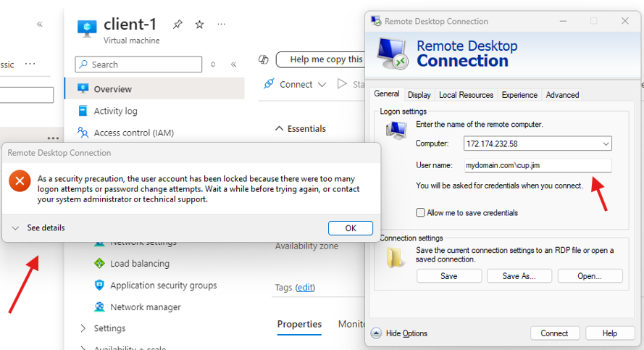Viewport: 644px width, 350px height.
Task: Switch to the Display tab
Action: [x=419, y=95]
